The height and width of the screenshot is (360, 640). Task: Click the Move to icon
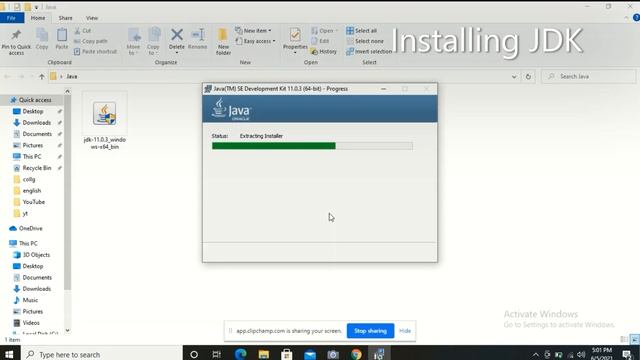point(133,36)
